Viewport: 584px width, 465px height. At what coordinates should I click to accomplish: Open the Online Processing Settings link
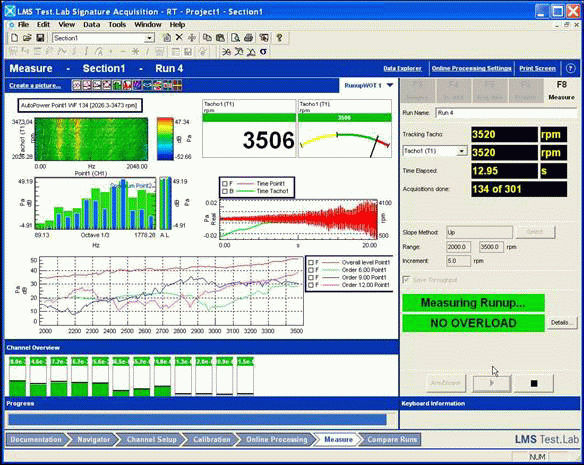(471, 69)
